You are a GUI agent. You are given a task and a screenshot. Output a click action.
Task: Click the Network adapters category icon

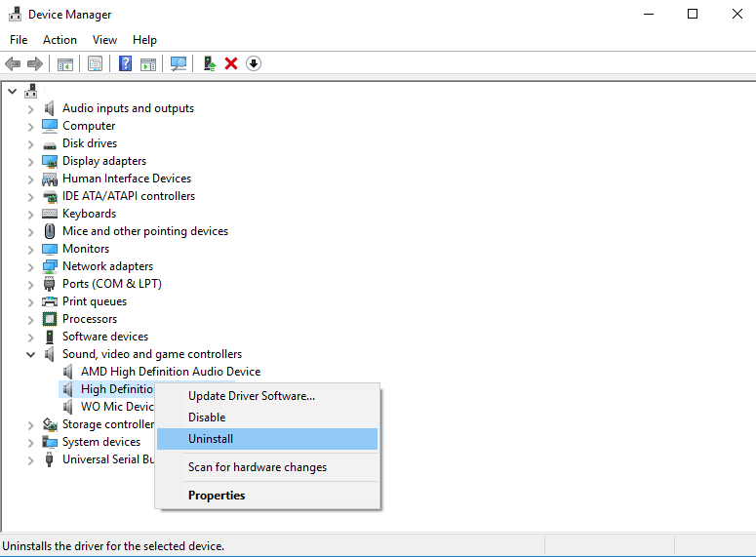coord(49,266)
